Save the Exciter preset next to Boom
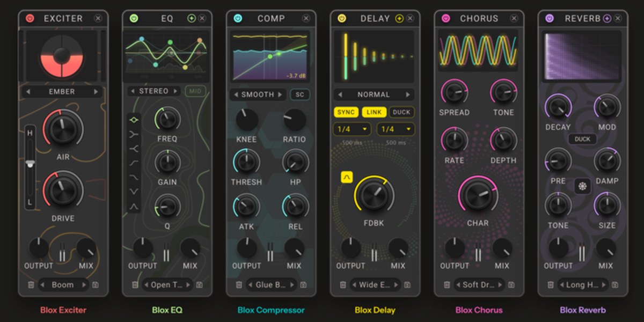This screenshot has width=644, height=322. coord(95,285)
